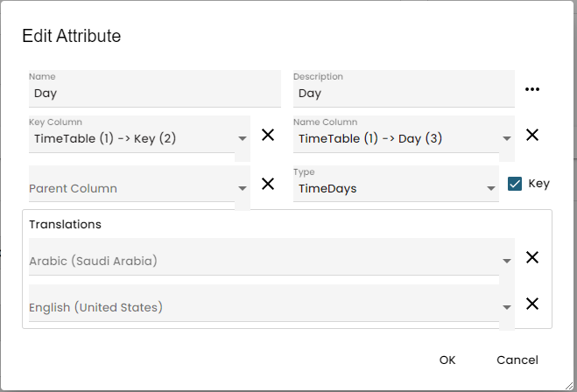The image size is (577, 392).
Task: Expand the Name Column dropdown
Action: click(x=506, y=138)
